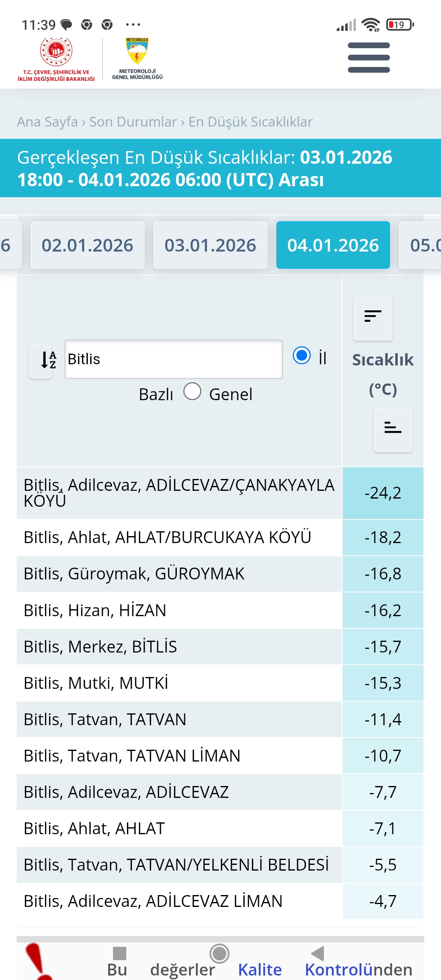Select the 04.01.2026 date tab
The width and height of the screenshot is (441, 980).
[333, 245]
